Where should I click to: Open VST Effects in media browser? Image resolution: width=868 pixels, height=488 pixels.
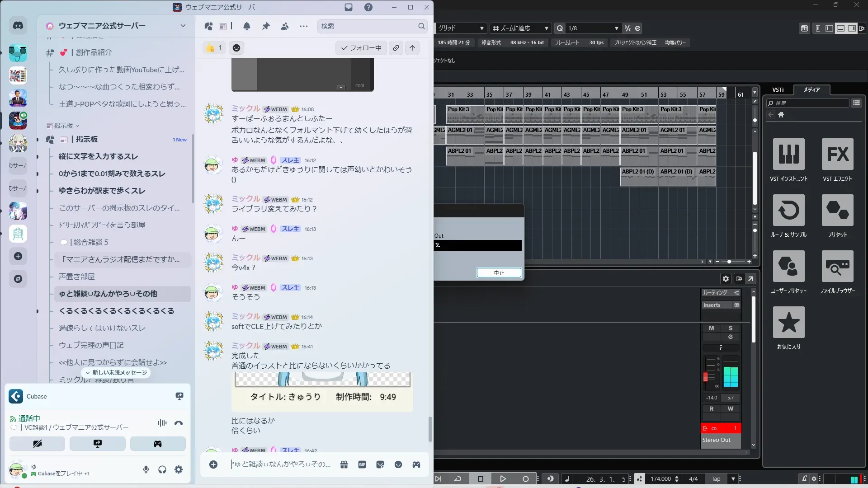(837, 154)
